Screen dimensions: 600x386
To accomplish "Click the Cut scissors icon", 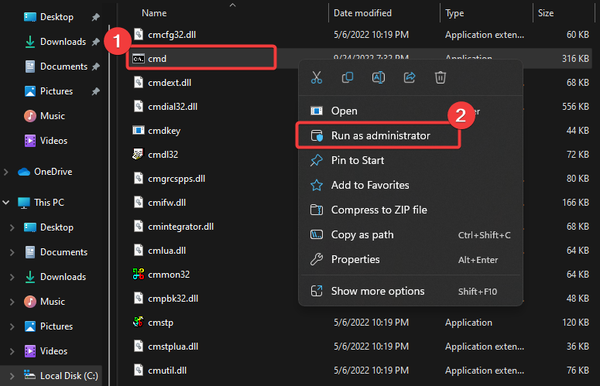I will [316, 78].
